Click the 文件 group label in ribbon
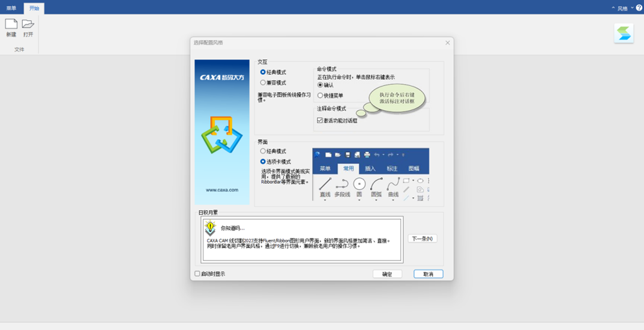 [x=19, y=49]
